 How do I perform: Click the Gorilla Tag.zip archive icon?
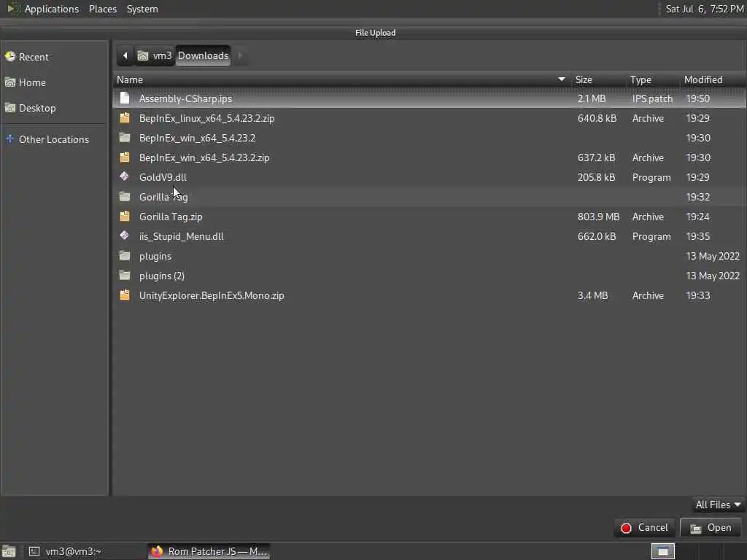pos(125,216)
